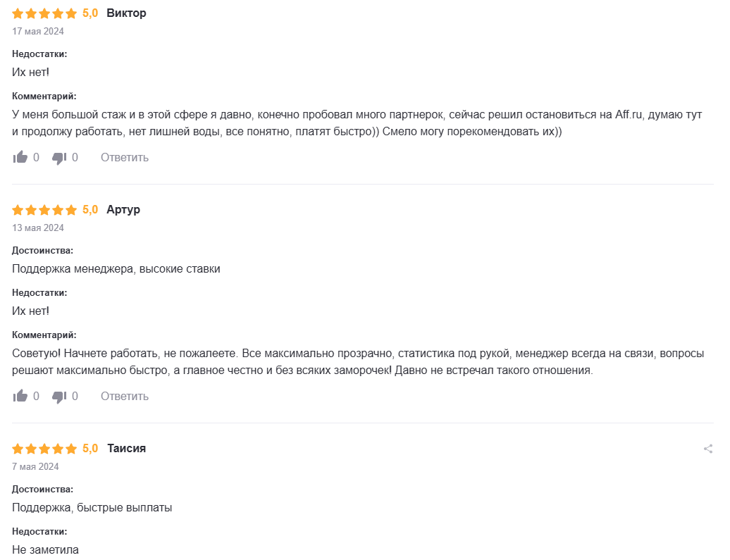Click the date 13 мая 2024

(x=38, y=228)
